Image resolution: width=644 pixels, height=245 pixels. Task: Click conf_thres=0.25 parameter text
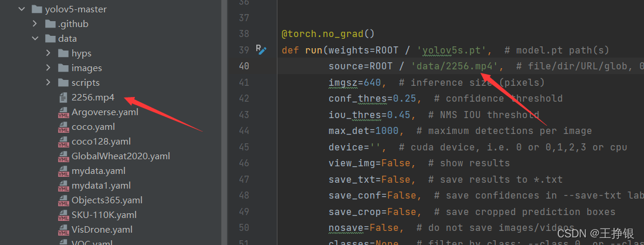(372, 99)
